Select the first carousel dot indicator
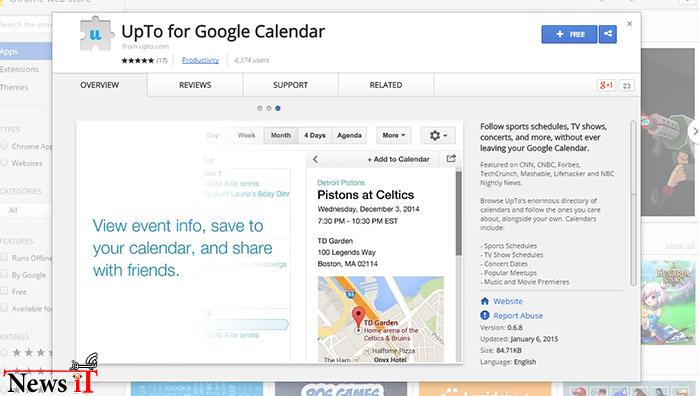Screen dimensions: 700x396 point(260,108)
